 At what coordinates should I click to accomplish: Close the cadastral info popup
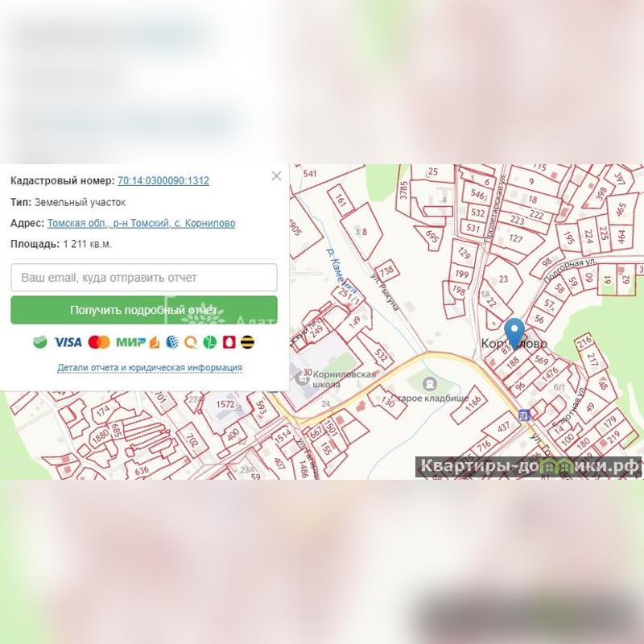pyautogui.click(x=276, y=176)
